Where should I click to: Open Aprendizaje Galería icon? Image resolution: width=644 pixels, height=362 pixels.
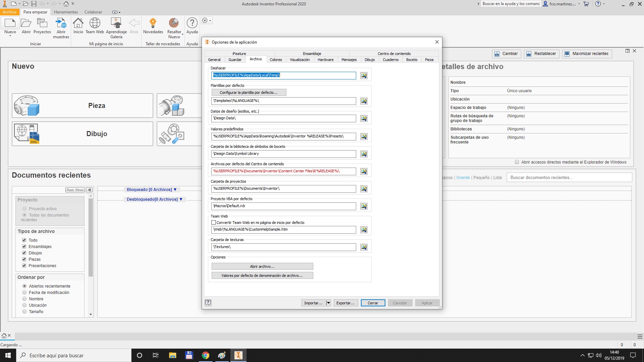click(116, 23)
